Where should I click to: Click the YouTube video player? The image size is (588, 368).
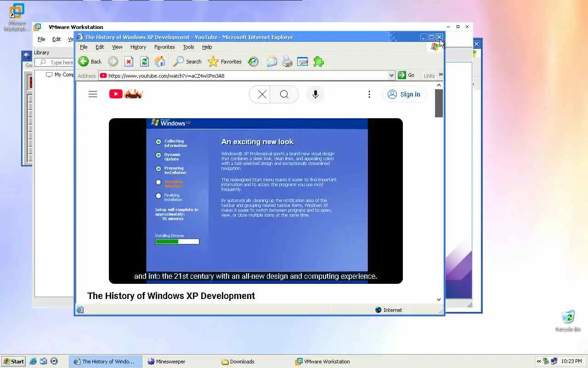click(x=256, y=201)
